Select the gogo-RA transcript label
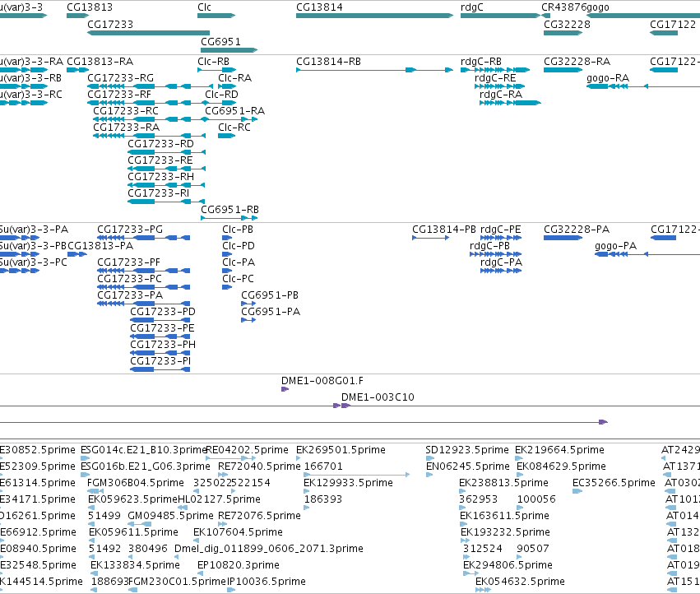 click(608, 77)
